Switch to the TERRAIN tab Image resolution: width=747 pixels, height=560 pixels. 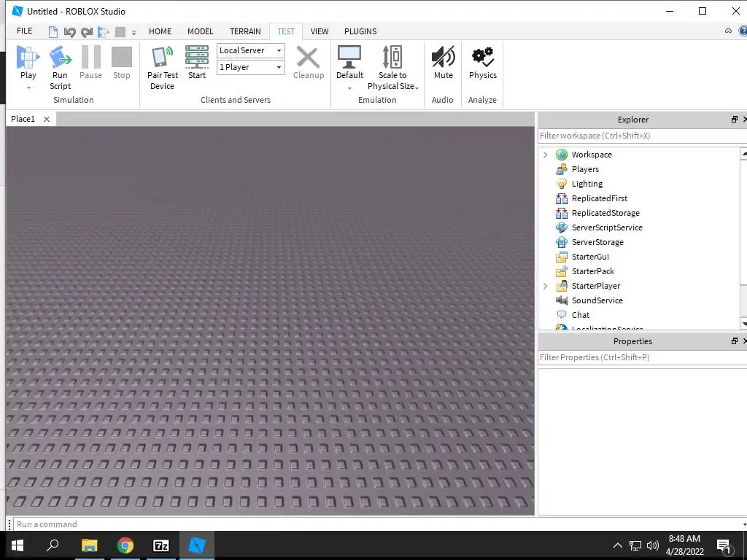(x=245, y=31)
